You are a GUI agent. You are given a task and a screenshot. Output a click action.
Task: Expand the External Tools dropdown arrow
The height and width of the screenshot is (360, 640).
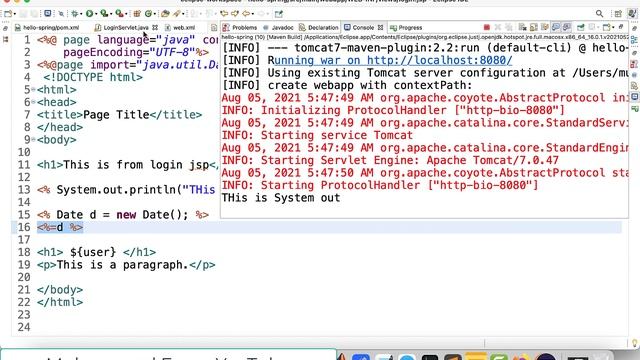click(126, 14)
